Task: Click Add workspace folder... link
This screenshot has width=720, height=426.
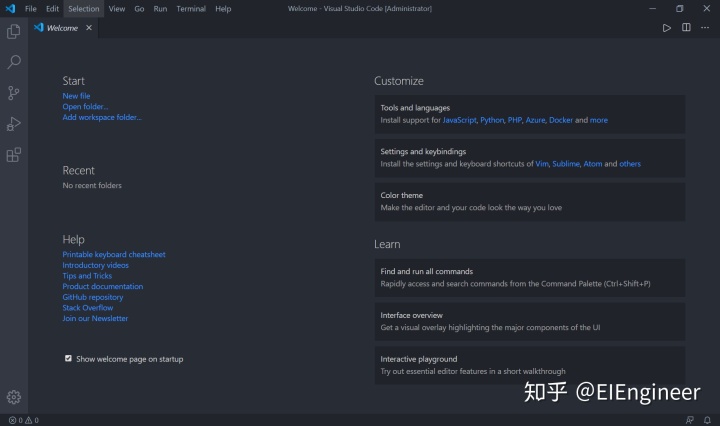Action: (102, 118)
